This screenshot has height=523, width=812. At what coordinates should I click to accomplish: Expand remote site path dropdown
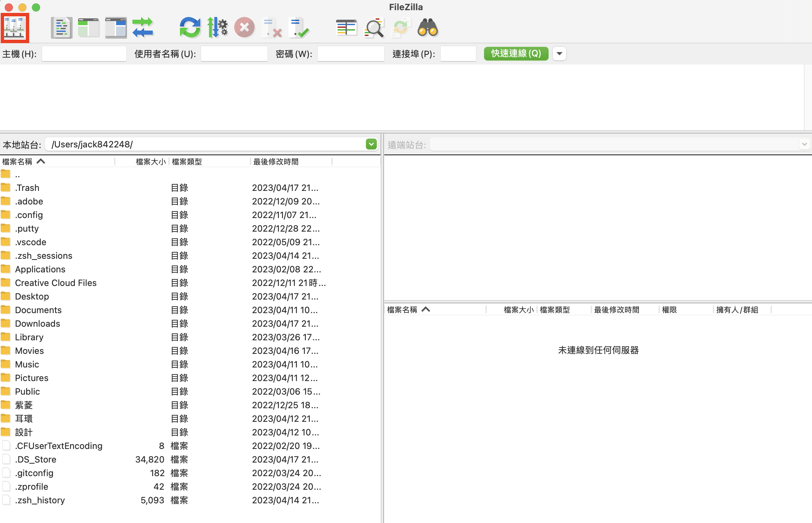[x=804, y=144]
